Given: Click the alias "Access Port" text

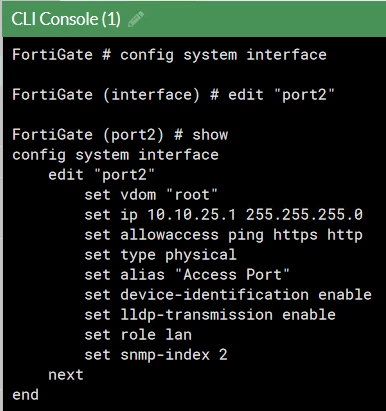Looking at the screenshot, I should pos(232,275).
